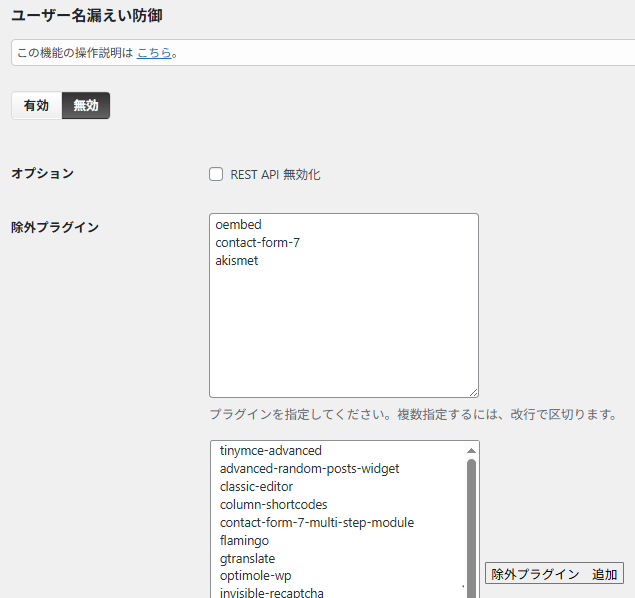
Task: Choose flamingo from the plugin list
Action: point(244,541)
